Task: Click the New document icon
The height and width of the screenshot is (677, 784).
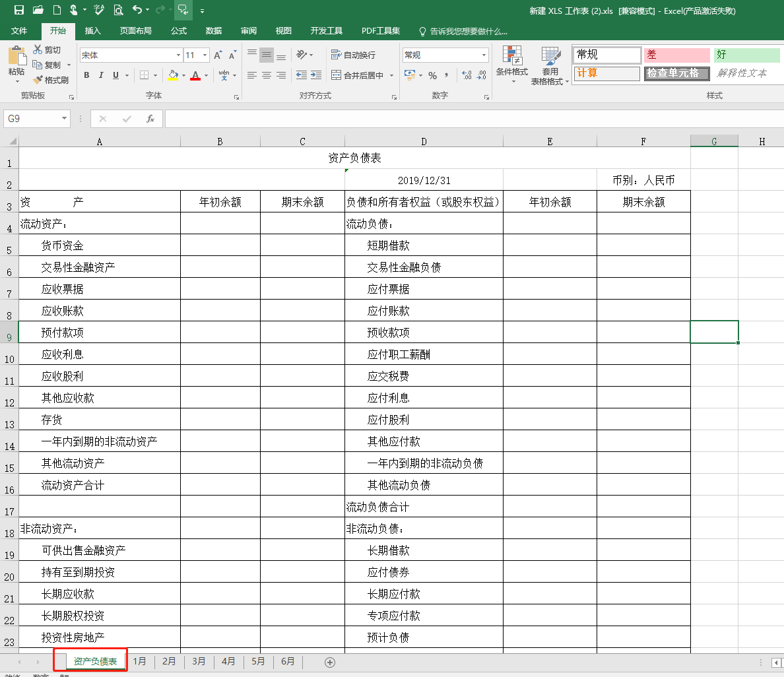Action: (x=57, y=10)
